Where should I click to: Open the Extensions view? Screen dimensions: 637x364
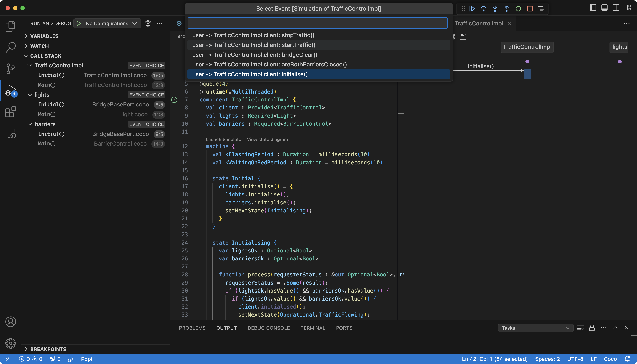(11, 112)
